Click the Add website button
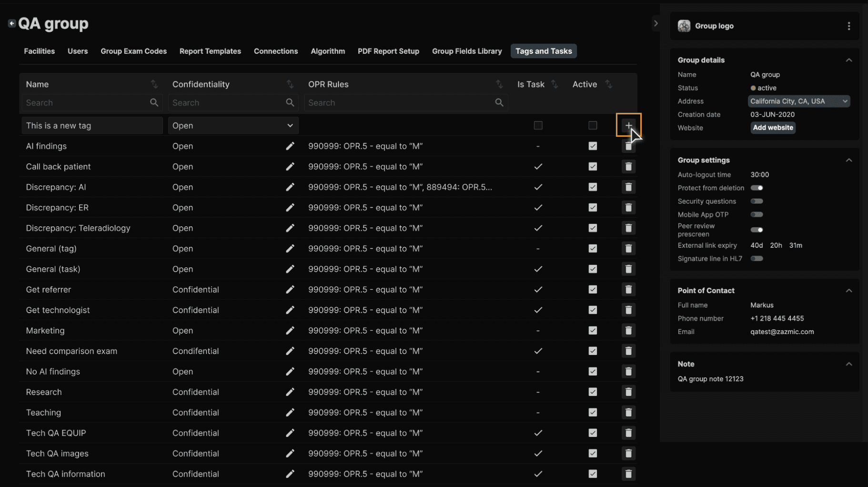Screen dimensions: 868x487 pos(773,128)
